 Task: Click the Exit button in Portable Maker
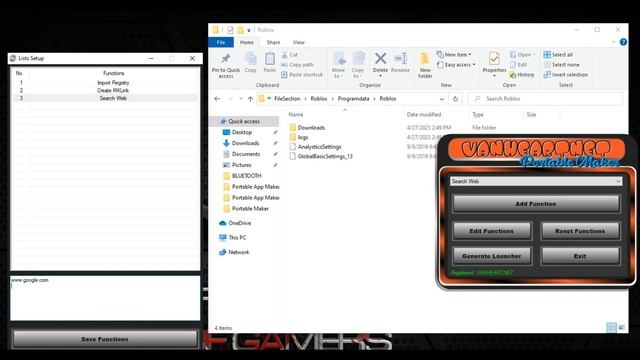pos(580,256)
